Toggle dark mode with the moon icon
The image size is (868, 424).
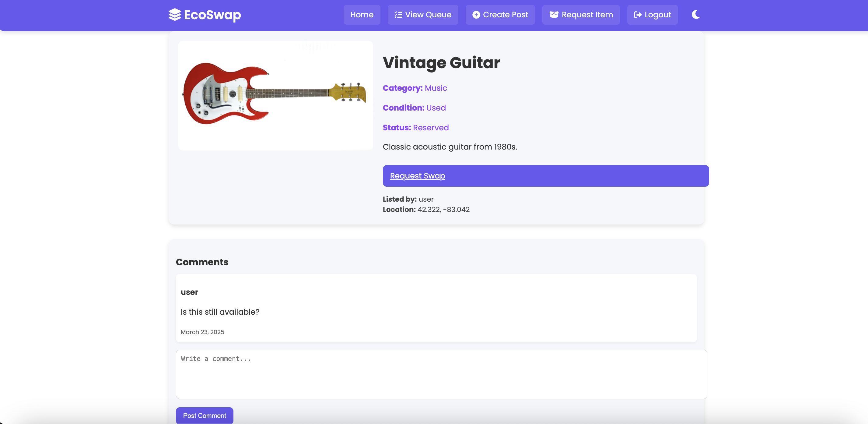tap(695, 15)
